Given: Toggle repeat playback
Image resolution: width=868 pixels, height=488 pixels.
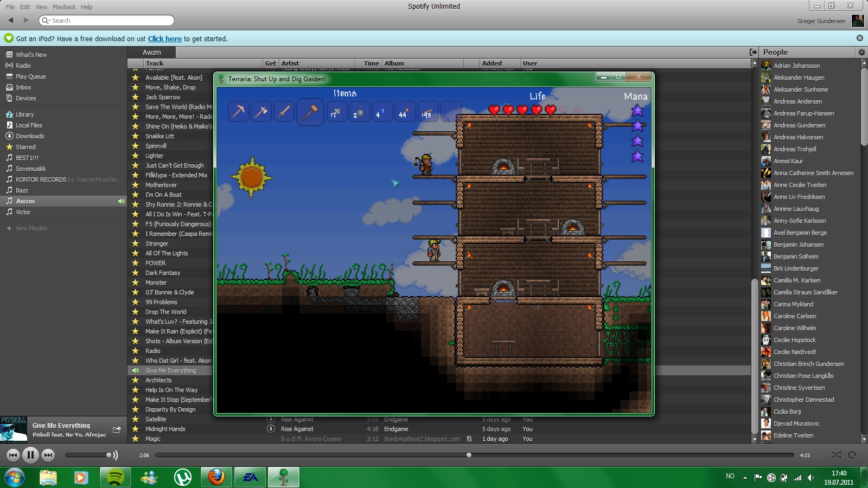Looking at the screenshot, I should coord(852,455).
